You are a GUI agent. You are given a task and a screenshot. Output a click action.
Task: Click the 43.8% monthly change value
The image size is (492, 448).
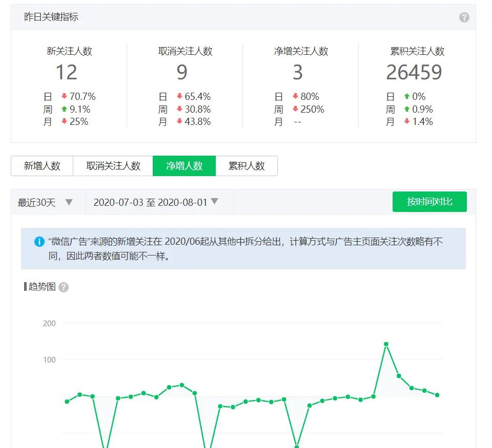[198, 121]
